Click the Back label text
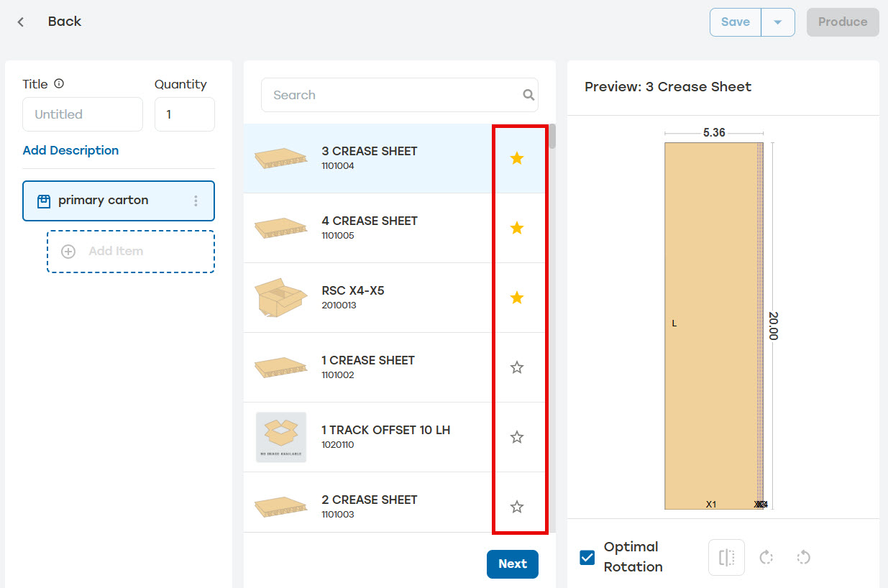 pos(65,22)
